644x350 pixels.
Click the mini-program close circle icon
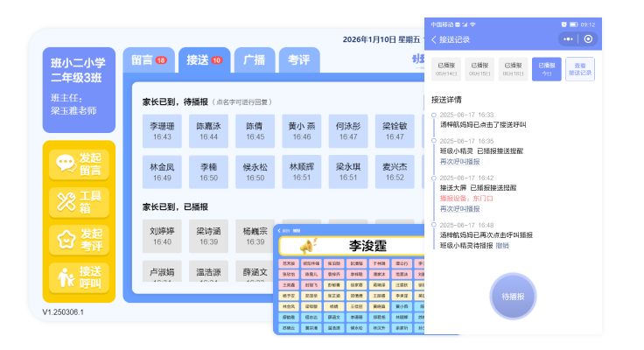588,39
